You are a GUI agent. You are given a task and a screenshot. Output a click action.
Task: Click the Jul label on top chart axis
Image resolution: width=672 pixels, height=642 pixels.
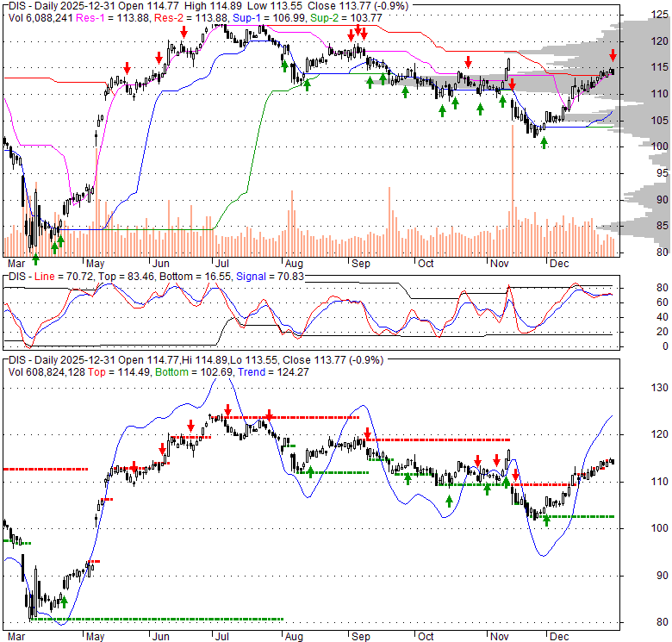(x=222, y=264)
